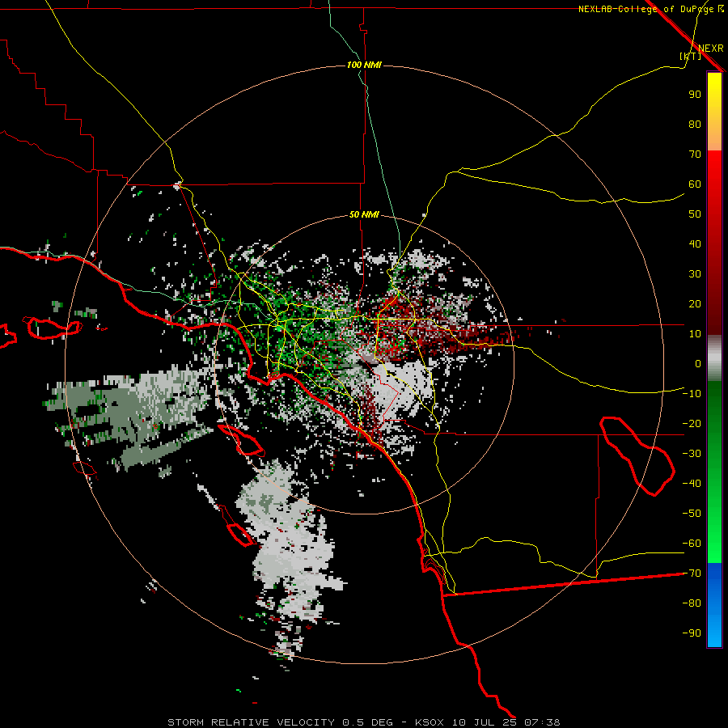Click the positive 60 scale value
Screen dimensions: 728x728
click(x=695, y=184)
